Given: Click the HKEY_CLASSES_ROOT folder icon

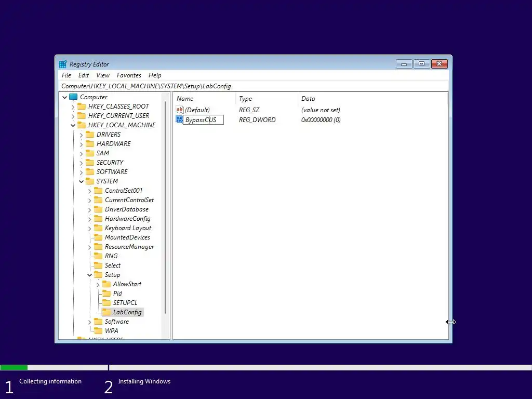Looking at the screenshot, I should click(82, 106).
